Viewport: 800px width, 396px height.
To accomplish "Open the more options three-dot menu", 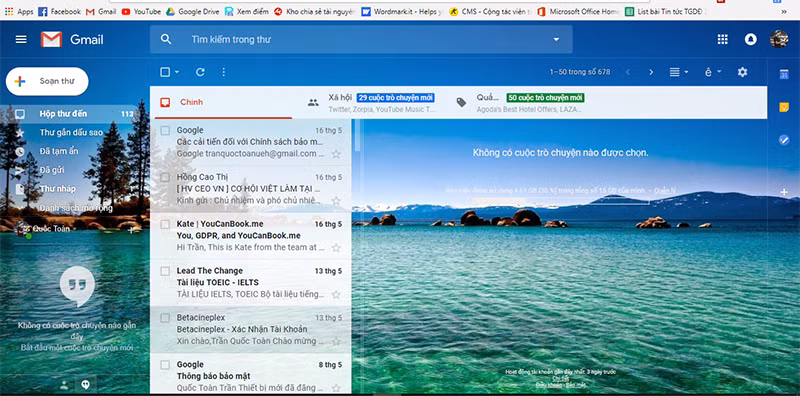I will (x=223, y=72).
